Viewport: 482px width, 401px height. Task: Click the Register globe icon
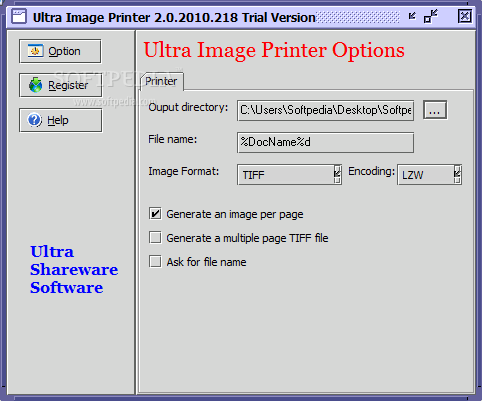click(35, 85)
